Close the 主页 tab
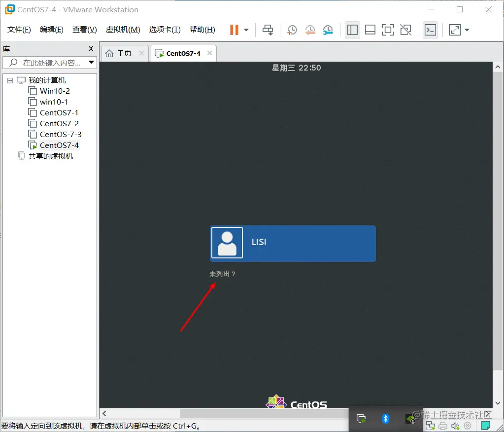 (141, 53)
